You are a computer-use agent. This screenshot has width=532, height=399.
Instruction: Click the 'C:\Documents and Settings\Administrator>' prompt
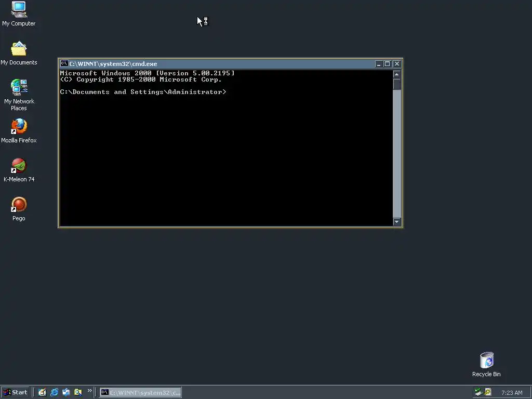pos(143,92)
